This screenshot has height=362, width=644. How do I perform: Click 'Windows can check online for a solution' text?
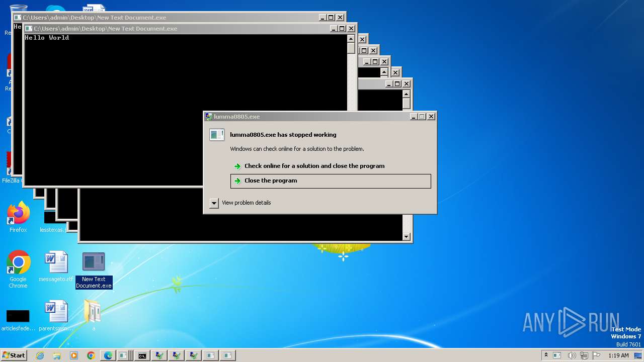297,149
